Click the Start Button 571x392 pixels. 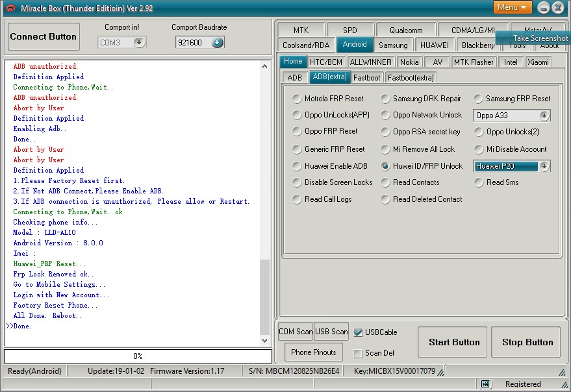point(453,342)
